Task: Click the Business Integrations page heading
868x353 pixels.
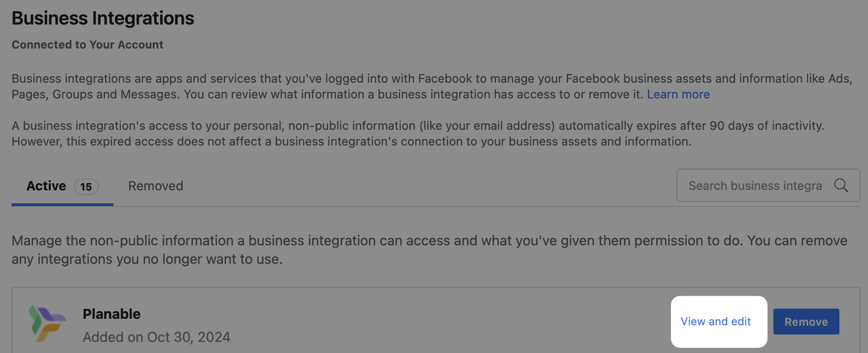Action: click(103, 18)
